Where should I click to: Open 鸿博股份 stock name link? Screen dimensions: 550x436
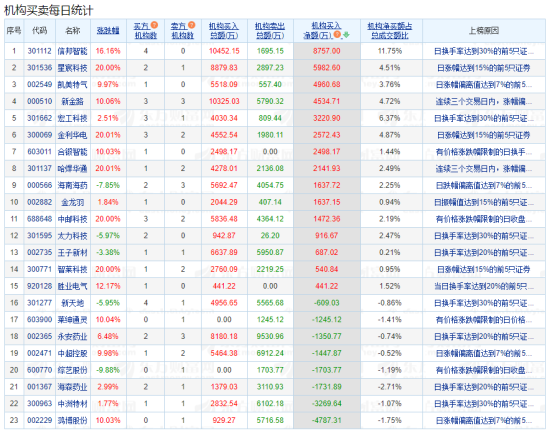tap(73, 420)
